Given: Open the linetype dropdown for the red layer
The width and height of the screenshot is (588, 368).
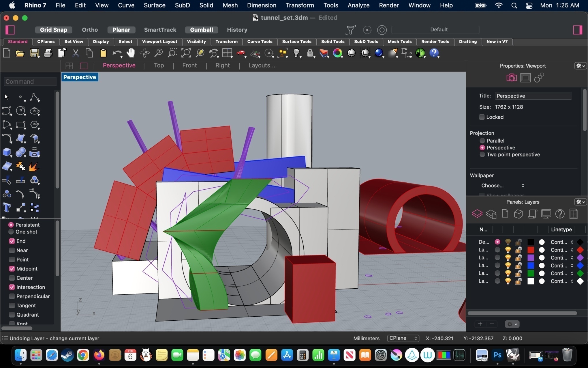Looking at the screenshot, I should (562, 250).
